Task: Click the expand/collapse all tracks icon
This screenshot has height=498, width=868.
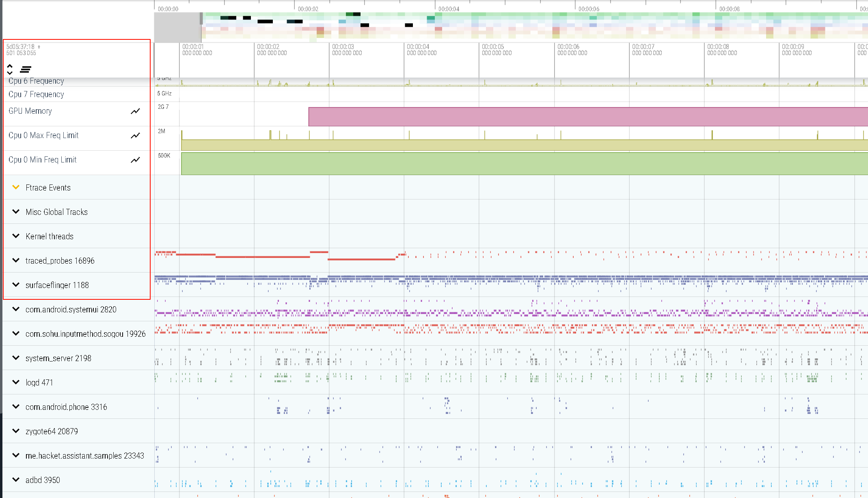Action: 10,69
